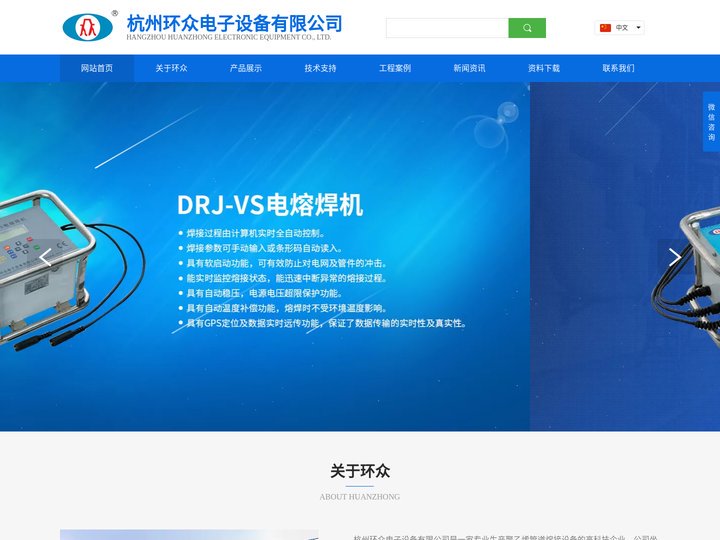The image size is (720, 540).
Task: Show next banner slide arrow
Action: click(x=674, y=257)
